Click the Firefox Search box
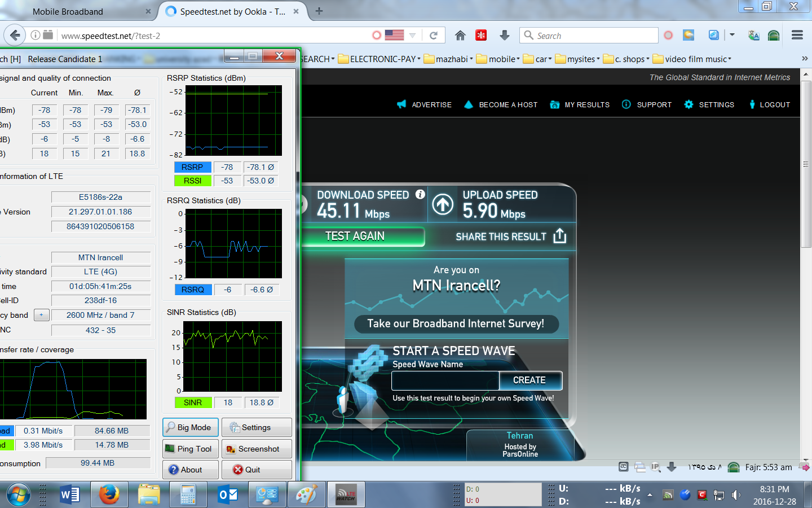This screenshot has width=812, height=508. coord(589,36)
